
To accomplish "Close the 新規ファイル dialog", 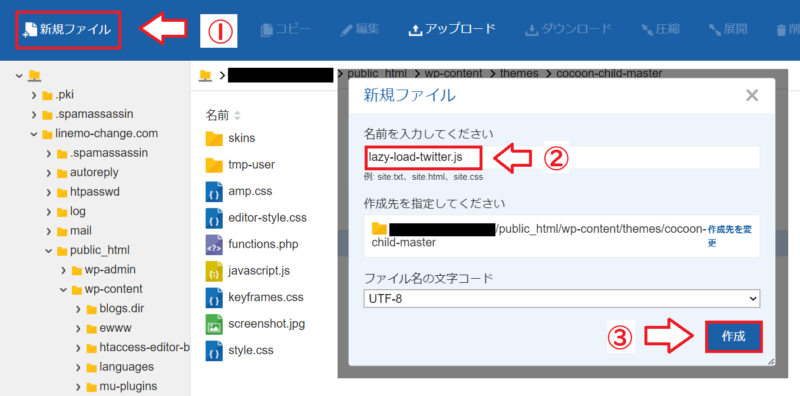I will click(x=752, y=95).
